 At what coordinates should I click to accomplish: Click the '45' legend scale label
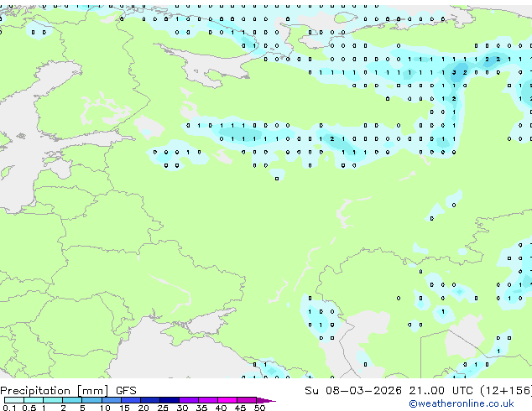[240, 408]
